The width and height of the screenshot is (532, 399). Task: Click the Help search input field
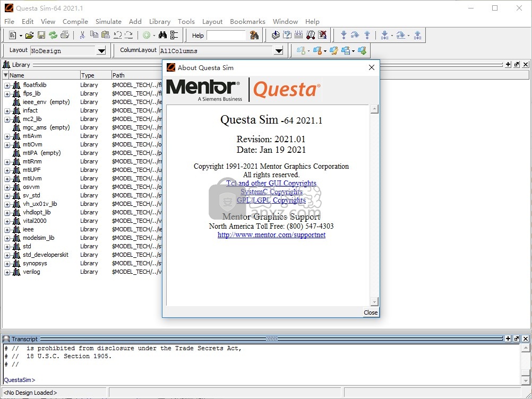(x=226, y=35)
